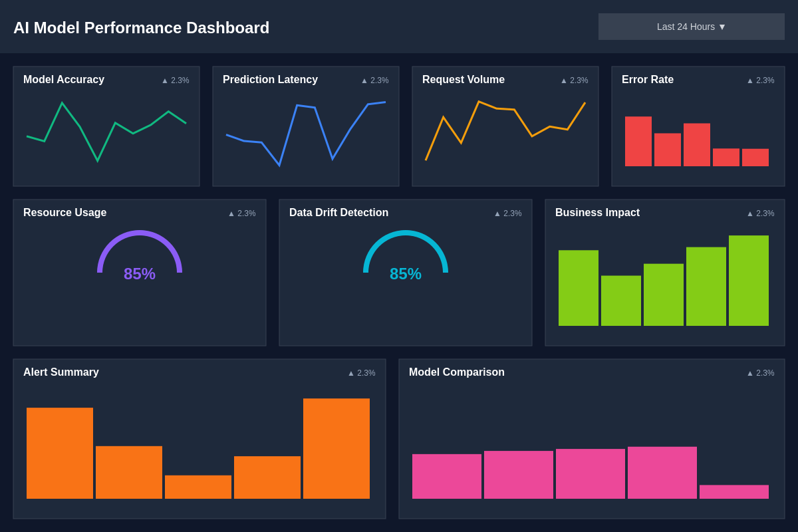Click the shortest pink Model Comparison bar
Screen dimensions: 798x532
[x=733, y=492]
